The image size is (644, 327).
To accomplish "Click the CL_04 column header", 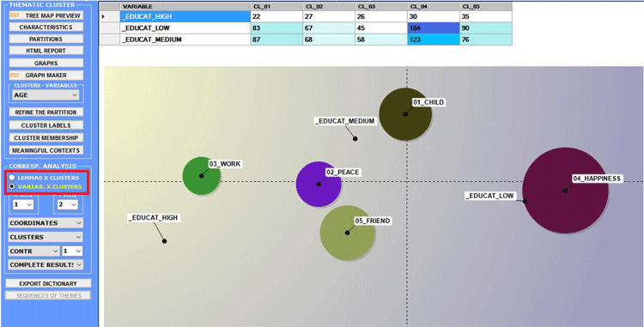I will (x=434, y=7).
